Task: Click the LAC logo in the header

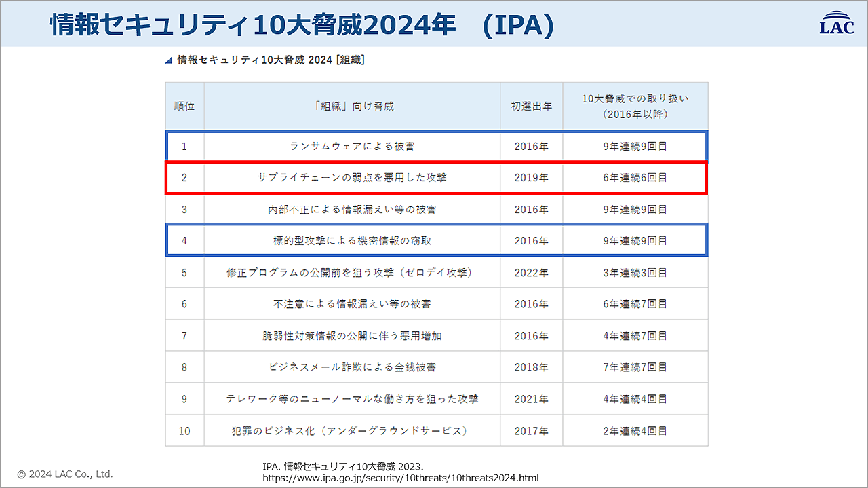Action: 838,22
